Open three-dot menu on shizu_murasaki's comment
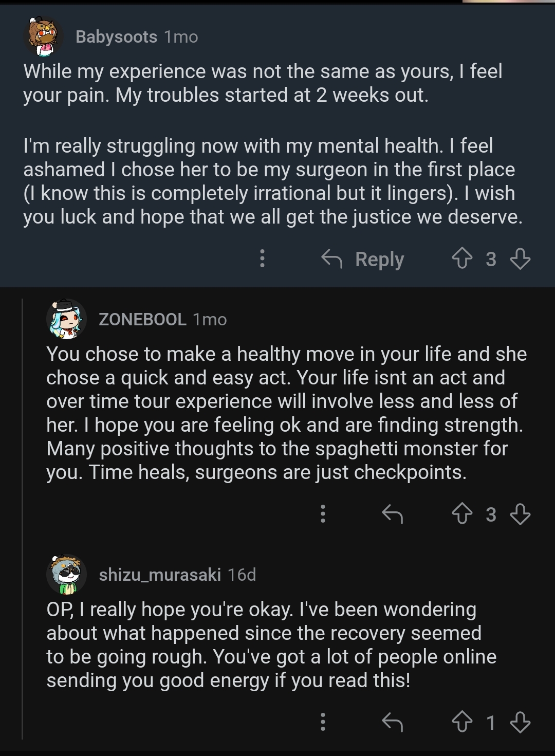The width and height of the screenshot is (555, 756). click(323, 723)
